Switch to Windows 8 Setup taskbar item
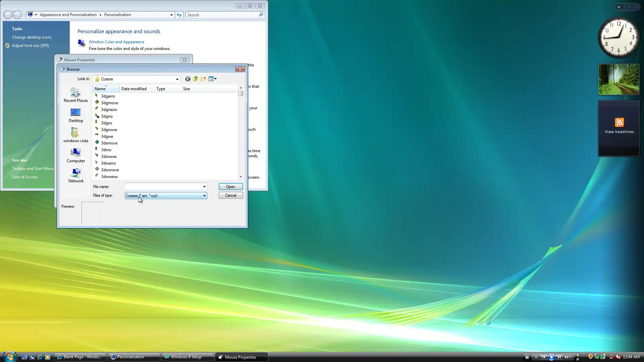The width and height of the screenshot is (644, 362). pos(186,357)
